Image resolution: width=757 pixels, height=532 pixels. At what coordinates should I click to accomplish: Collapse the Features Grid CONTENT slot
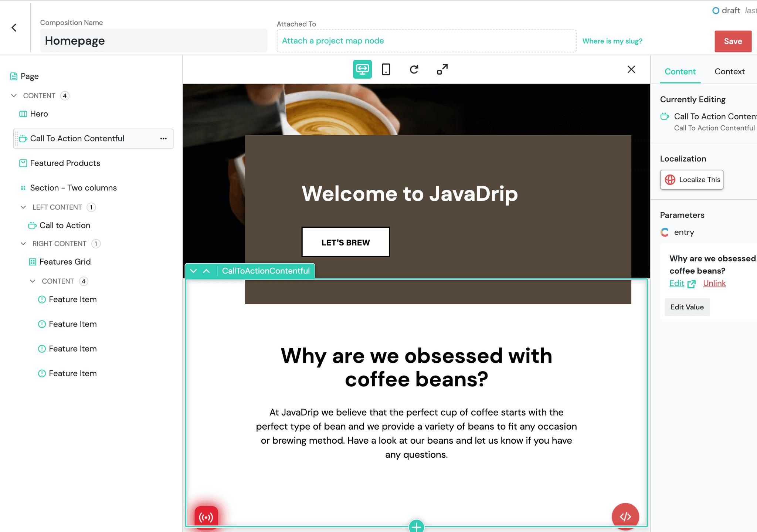33,281
